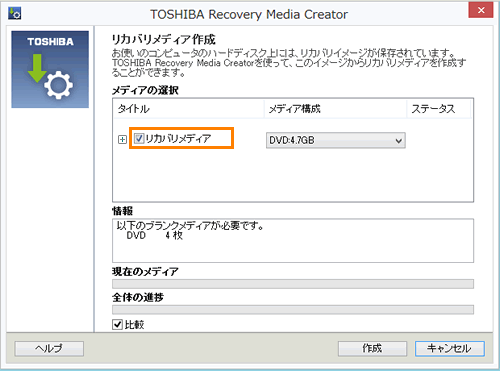Open the DVD:4.7GB media dropdown

pyautogui.click(x=336, y=140)
